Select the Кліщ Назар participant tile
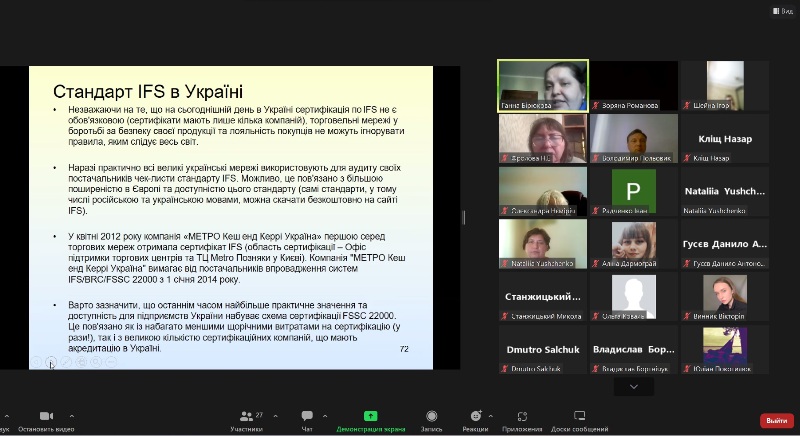Image resolution: width=800 pixels, height=436 pixels. pos(725,138)
